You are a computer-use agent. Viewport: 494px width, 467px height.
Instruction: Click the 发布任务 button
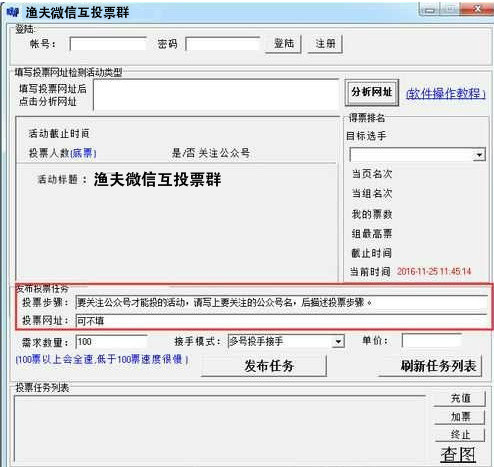pyautogui.click(x=264, y=366)
